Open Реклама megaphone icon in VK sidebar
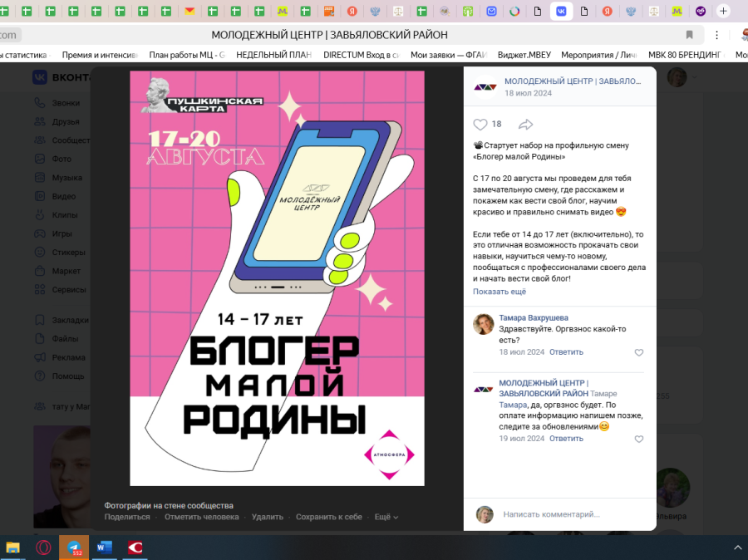The width and height of the screenshot is (748, 560). (40, 357)
